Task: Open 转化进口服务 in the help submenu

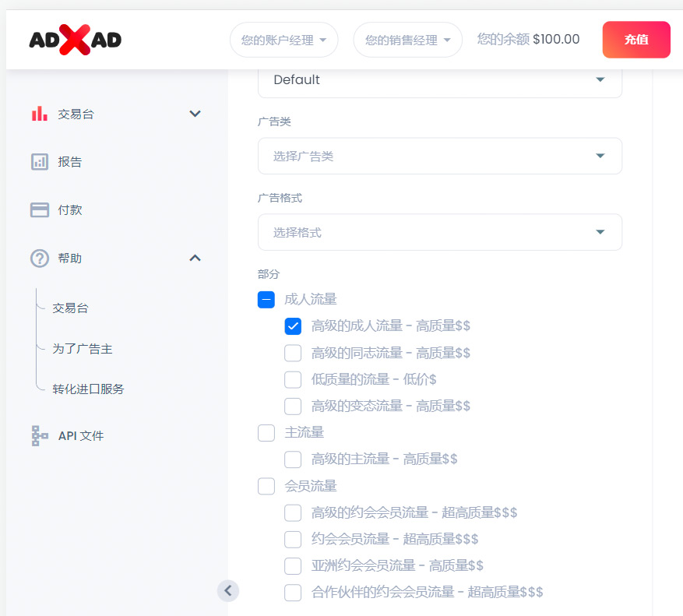Action: [x=88, y=389]
